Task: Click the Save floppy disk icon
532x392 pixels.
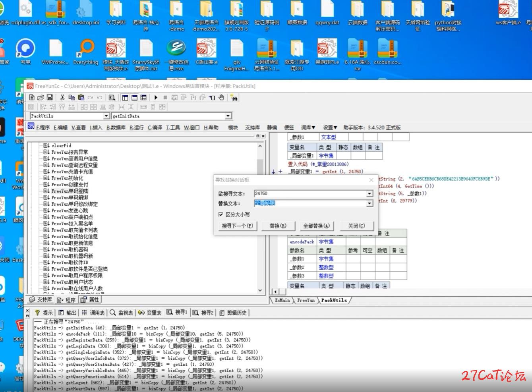Action: tap(50, 97)
